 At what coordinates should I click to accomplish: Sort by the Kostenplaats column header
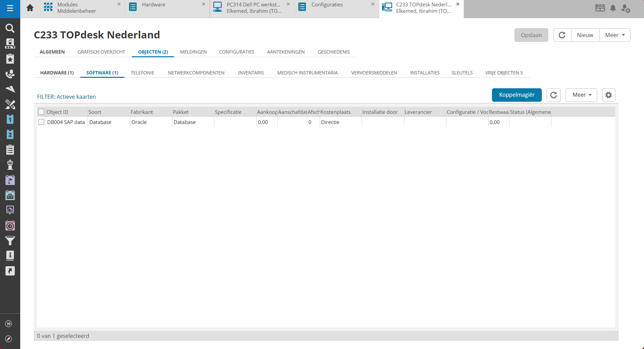tap(335, 112)
